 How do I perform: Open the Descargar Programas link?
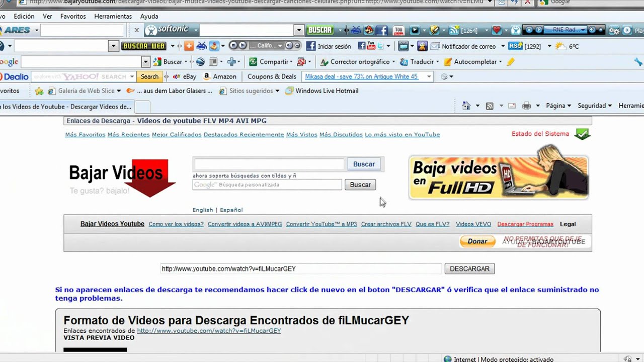tap(525, 224)
